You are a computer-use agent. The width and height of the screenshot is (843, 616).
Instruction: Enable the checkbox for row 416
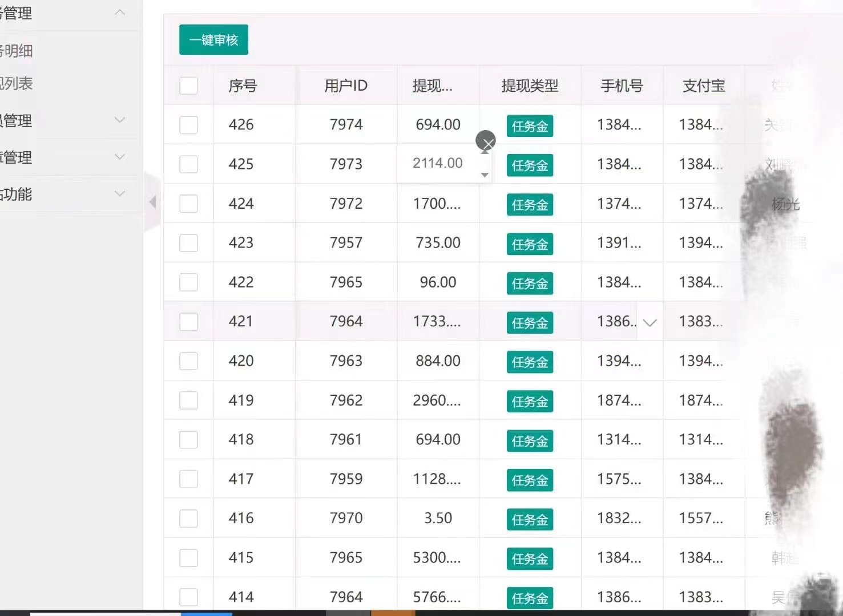188,518
